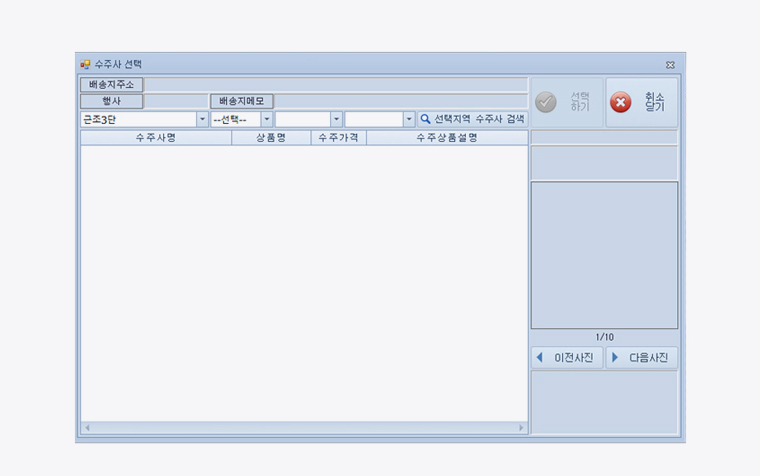This screenshot has height=476, width=760.
Task: Sort by 수주사명 column header
Action: click(155, 138)
